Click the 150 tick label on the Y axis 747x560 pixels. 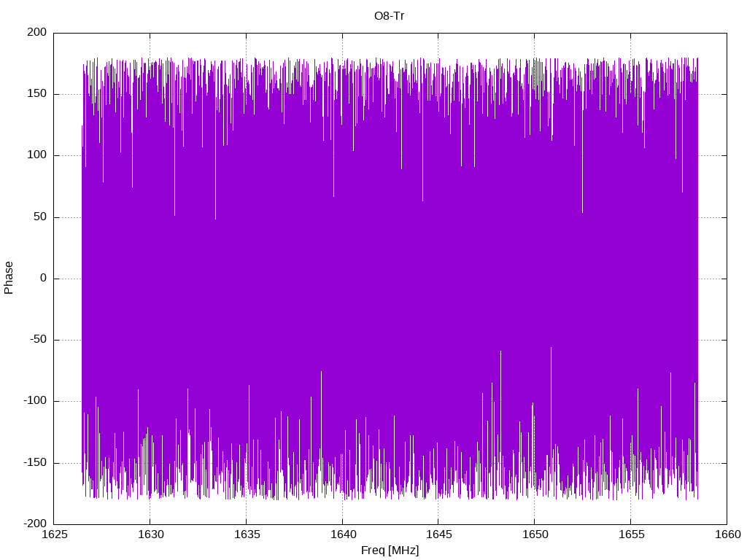37,94
